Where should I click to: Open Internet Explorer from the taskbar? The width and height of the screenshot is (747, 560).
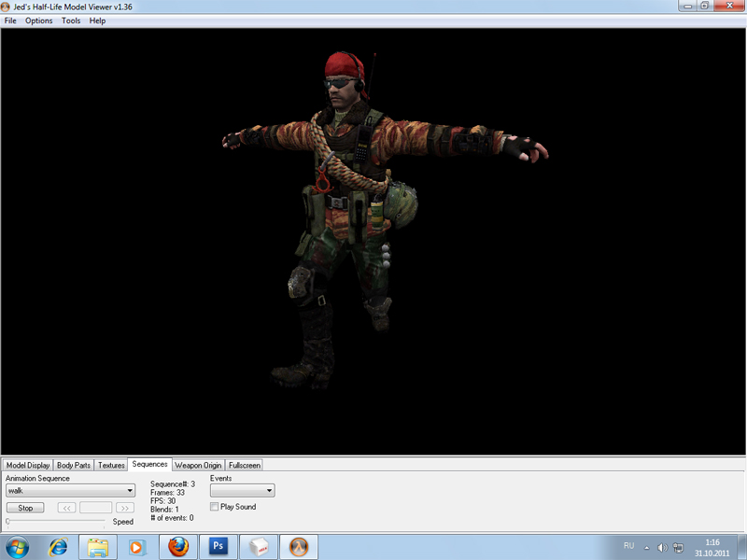58,546
